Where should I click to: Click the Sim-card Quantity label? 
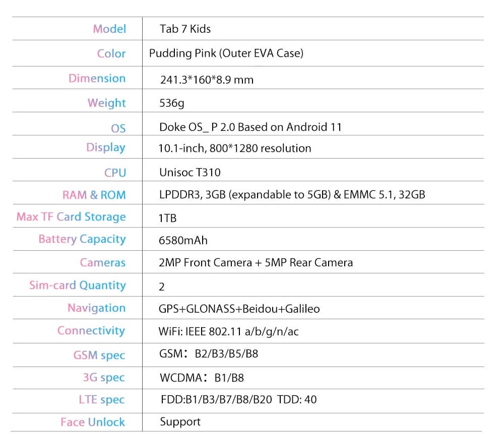coord(78,285)
